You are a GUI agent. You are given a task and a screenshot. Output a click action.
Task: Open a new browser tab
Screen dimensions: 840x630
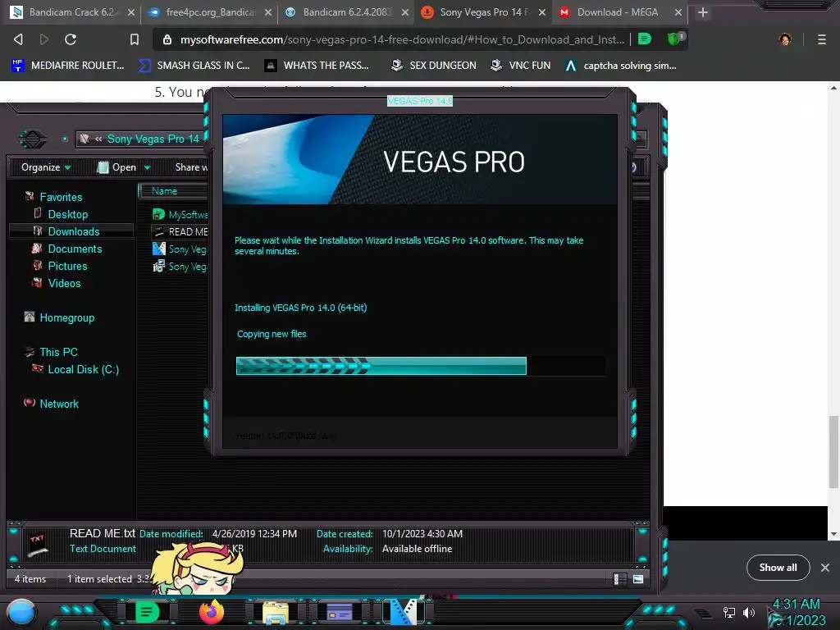click(x=703, y=12)
